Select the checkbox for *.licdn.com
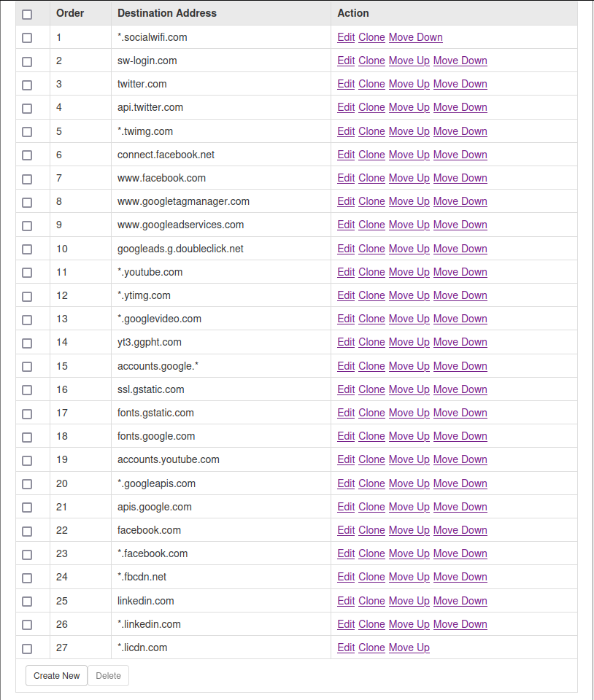 coord(27,648)
